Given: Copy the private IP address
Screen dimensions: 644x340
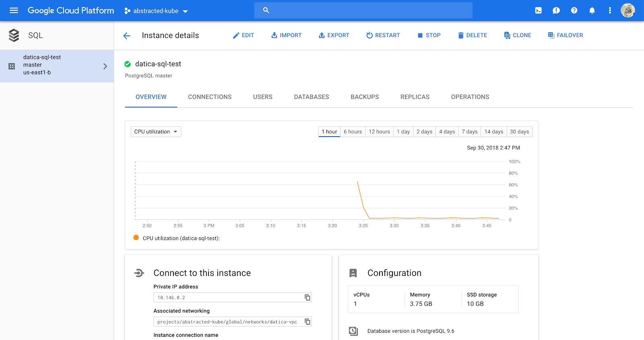Looking at the screenshot, I should point(308,298).
